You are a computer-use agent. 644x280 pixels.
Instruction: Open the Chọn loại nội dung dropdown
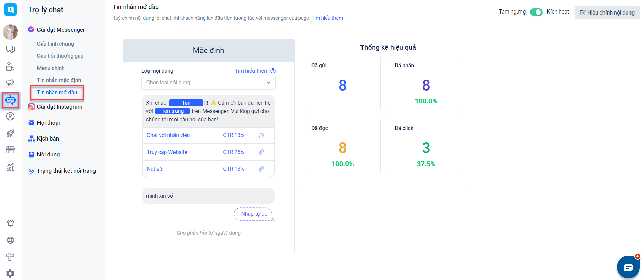coord(208,83)
